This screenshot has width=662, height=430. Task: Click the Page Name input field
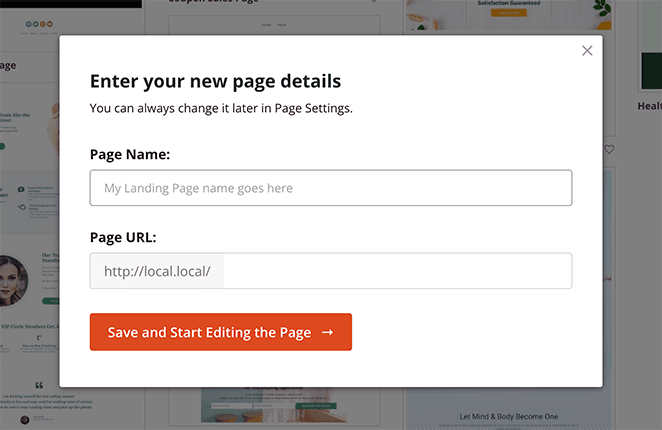330,188
